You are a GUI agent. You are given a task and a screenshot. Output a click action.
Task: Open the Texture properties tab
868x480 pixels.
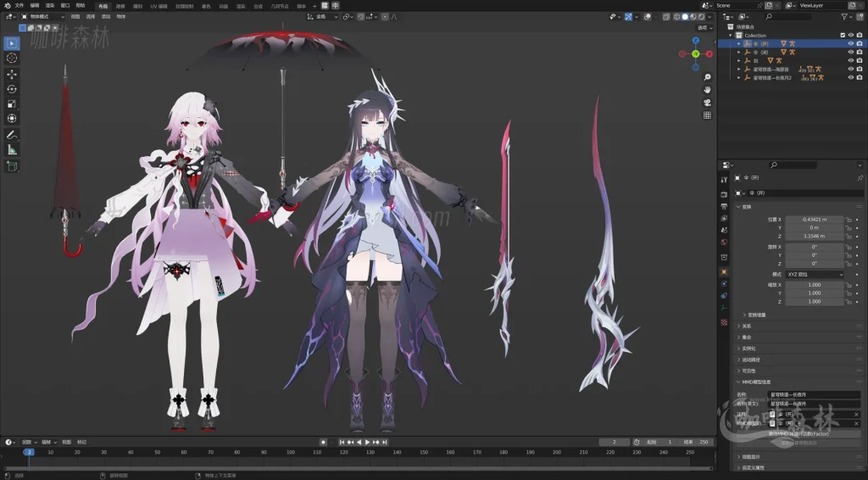pos(724,322)
